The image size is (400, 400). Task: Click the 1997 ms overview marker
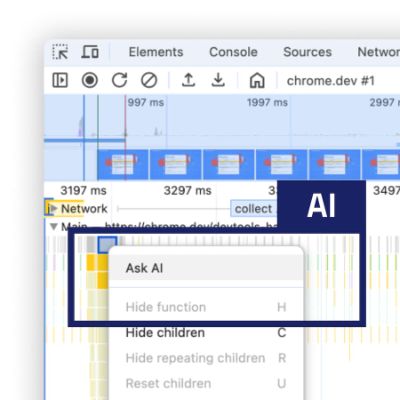(x=267, y=102)
